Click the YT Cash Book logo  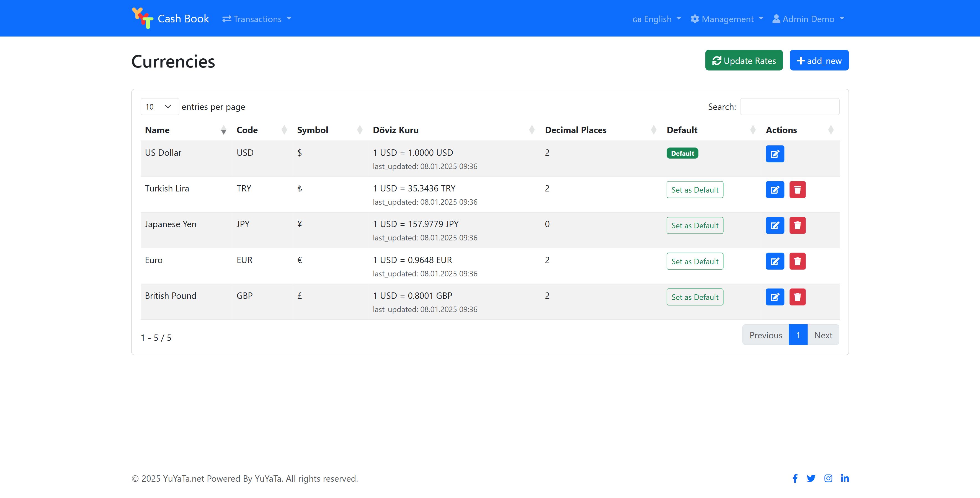coord(170,18)
